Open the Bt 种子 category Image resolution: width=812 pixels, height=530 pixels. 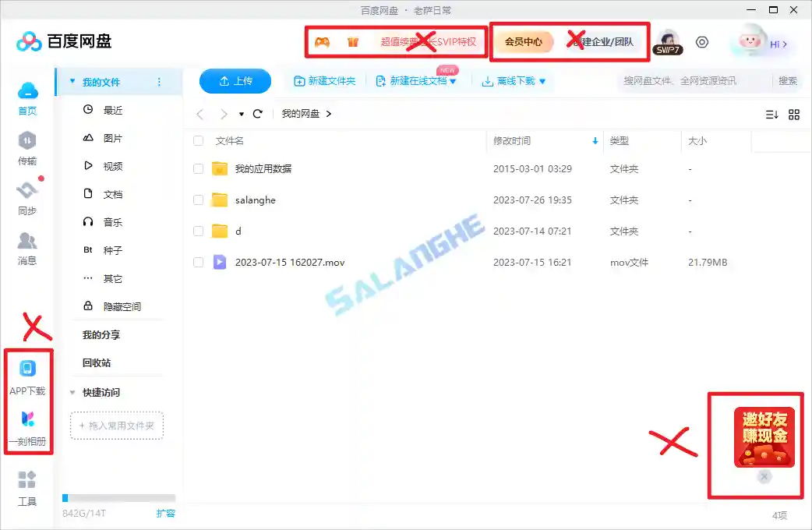pyautogui.click(x=103, y=250)
